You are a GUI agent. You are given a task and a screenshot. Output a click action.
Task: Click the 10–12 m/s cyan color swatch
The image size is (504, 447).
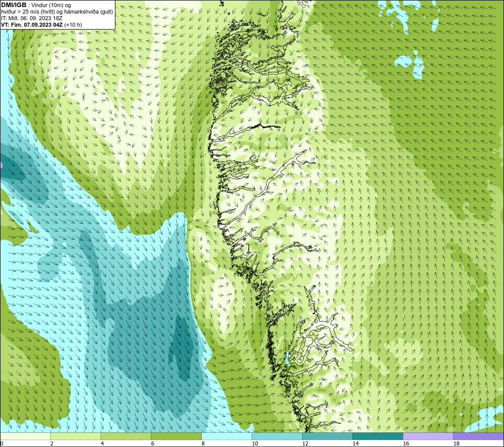tap(277, 436)
